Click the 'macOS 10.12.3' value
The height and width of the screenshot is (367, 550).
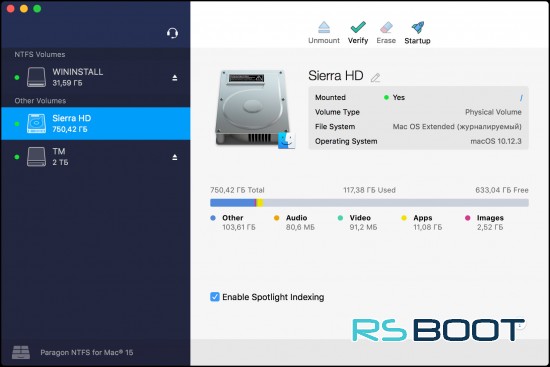click(496, 141)
